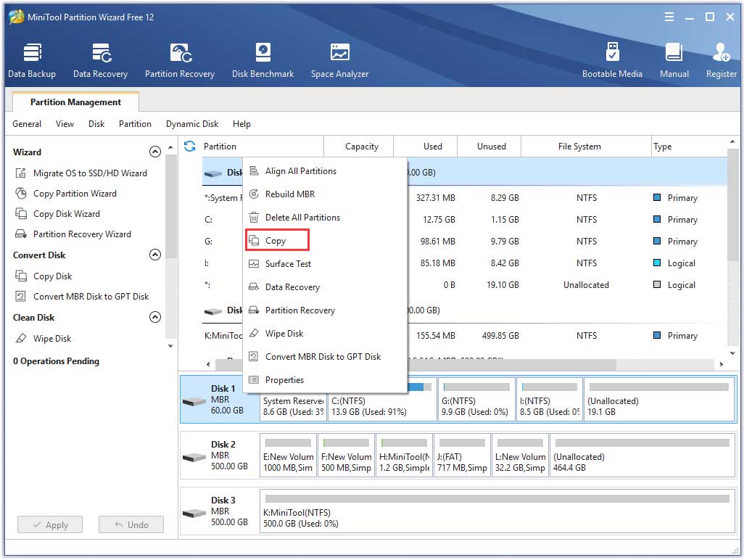Click Wipe Disk in the sidebar
The width and height of the screenshot is (744, 560).
52,339
